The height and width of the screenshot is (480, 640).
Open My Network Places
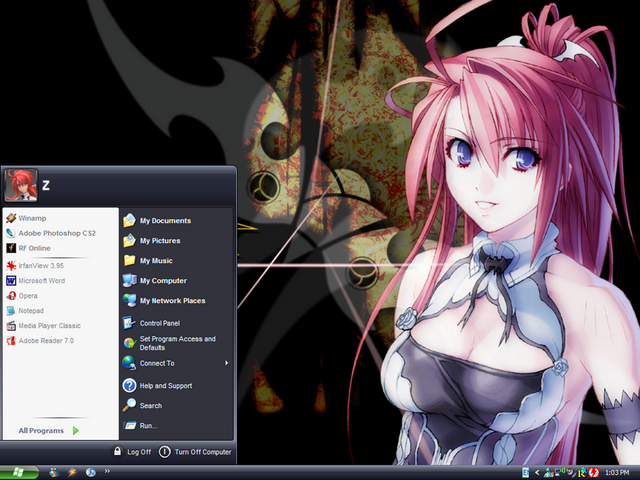(x=164, y=300)
